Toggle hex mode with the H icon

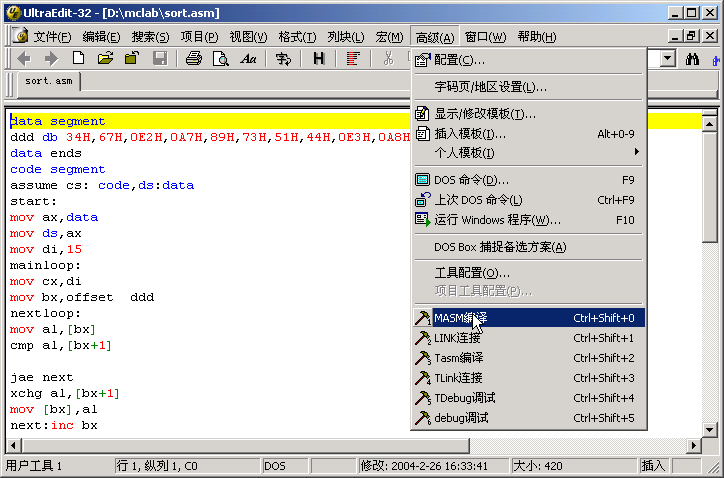[319, 59]
